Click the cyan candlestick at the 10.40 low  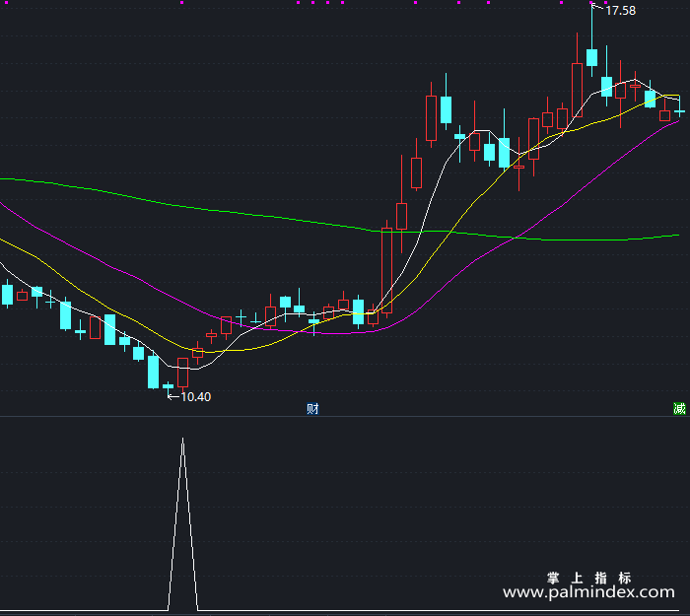169,387
